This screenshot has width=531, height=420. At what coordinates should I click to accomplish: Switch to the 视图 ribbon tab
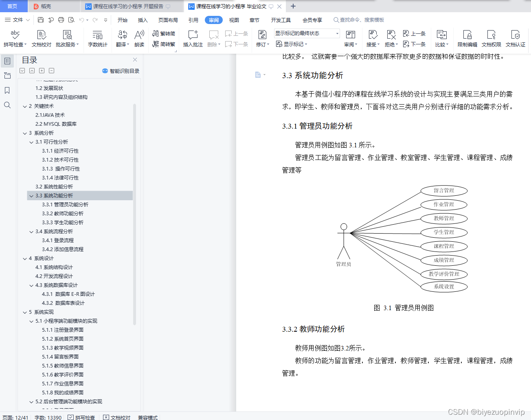[234, 20]
